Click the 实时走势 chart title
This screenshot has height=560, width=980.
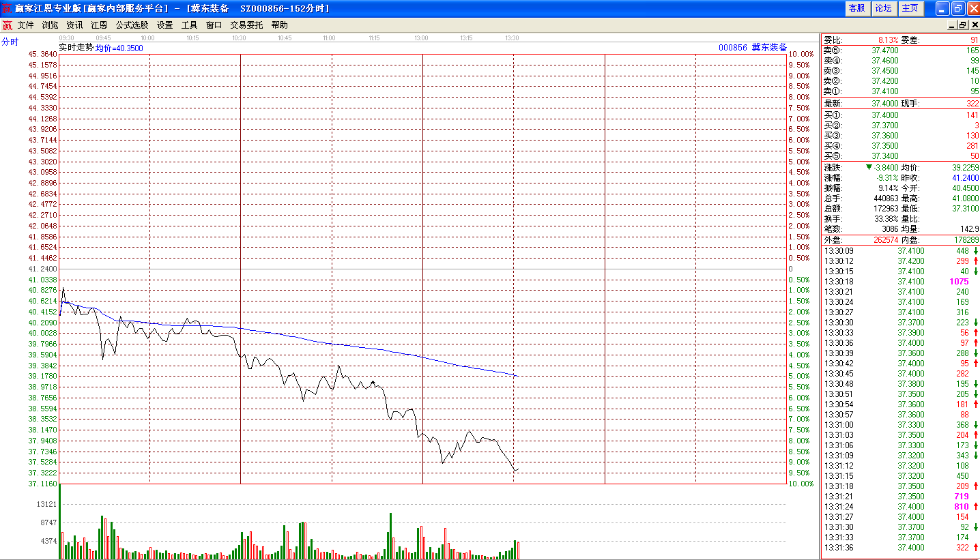[76, 48]
